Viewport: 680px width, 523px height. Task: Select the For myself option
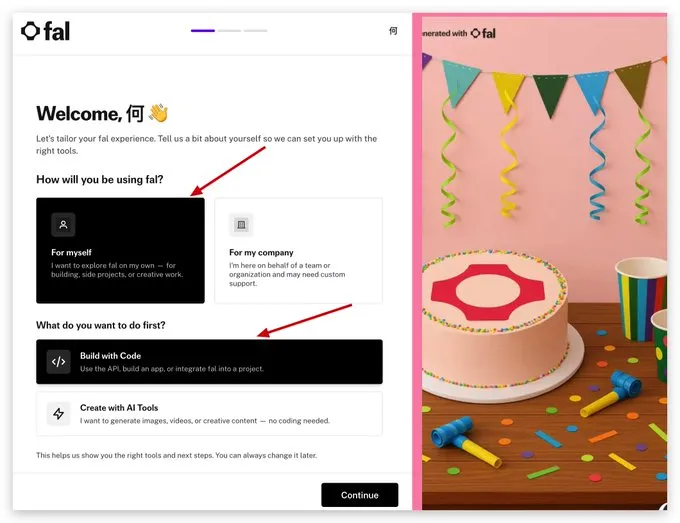pyautogui.click(x=120, y=251)
